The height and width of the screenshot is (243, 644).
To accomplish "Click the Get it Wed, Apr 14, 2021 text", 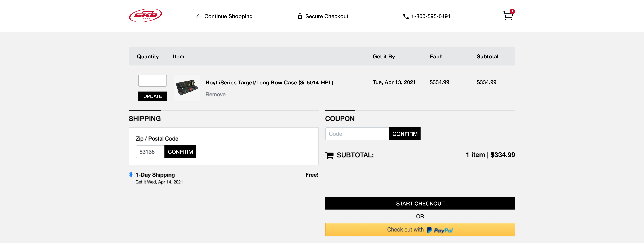I will (x=159, y=182).
